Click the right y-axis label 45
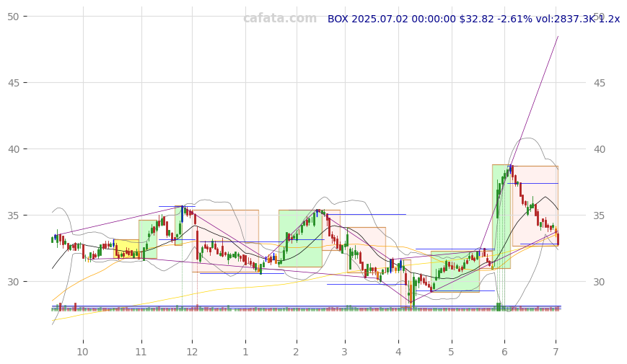627x364 pixels. 600,83
